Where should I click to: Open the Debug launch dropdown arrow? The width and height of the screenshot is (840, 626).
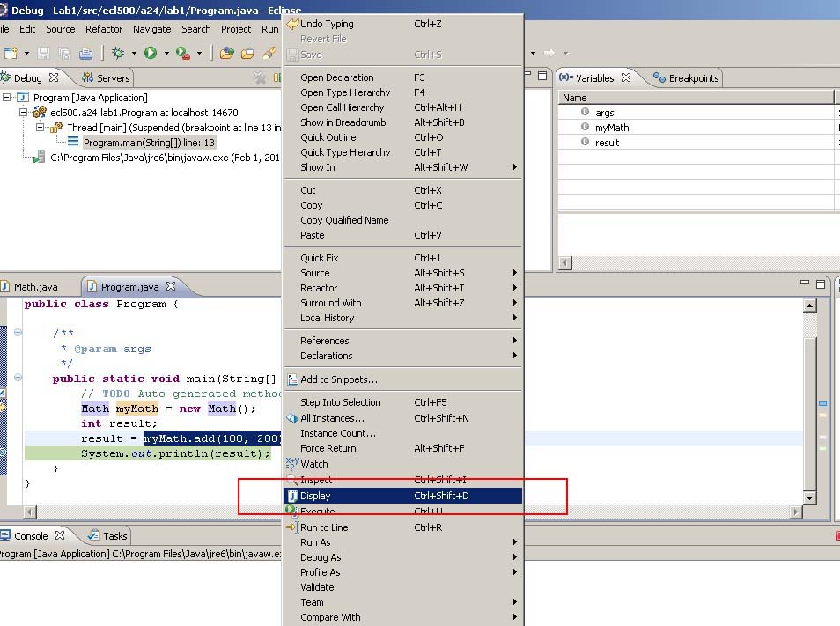pos(134,54)
